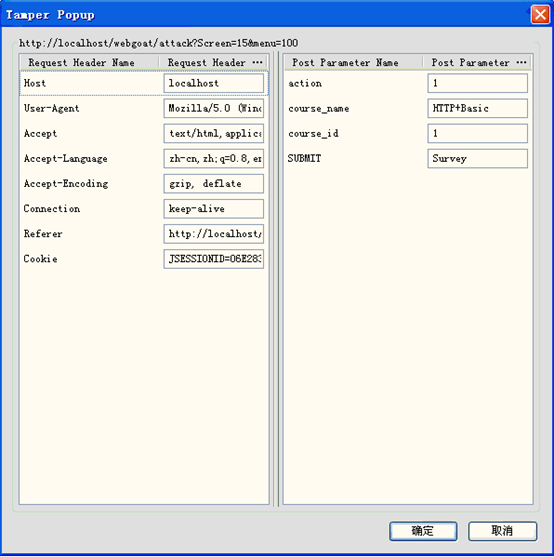554x557 pixels.
Task: Edit the Cookie JSESSIONID field
Action: pyautogui.click(x=213, y=259)
